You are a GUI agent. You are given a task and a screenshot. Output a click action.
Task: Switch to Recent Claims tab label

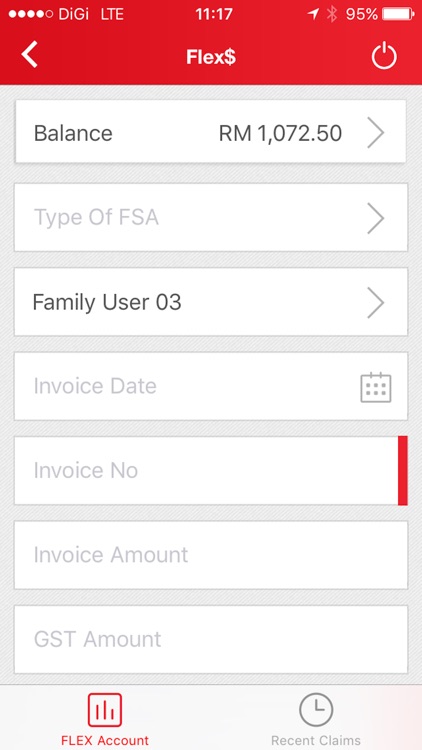point(316,740)
